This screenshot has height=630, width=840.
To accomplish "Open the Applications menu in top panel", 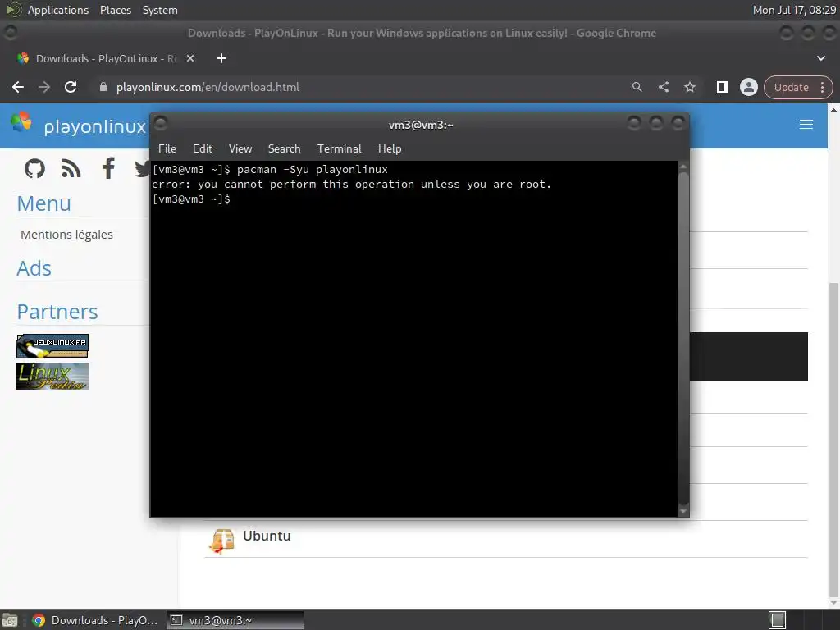I will 58,10.
